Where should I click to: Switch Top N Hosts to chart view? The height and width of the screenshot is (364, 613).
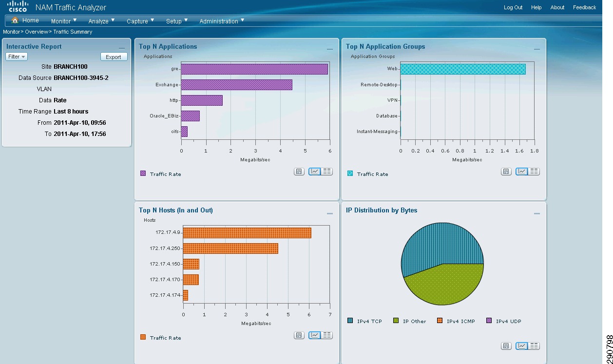pyautogui.click(x=315, y=335)
